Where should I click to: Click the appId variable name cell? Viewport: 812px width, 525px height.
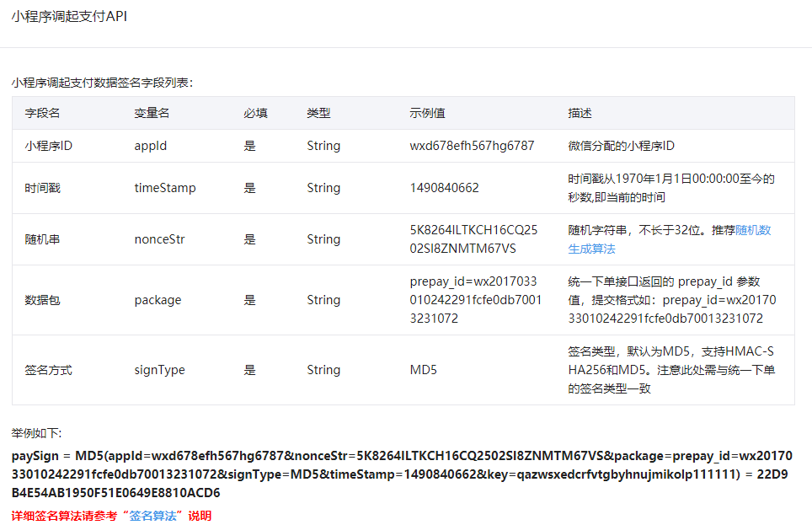point(151,146)
